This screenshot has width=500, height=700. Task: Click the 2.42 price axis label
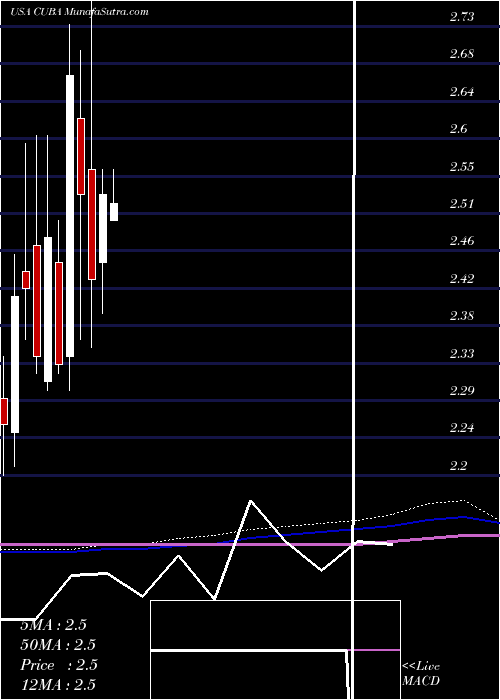point(462,279)
